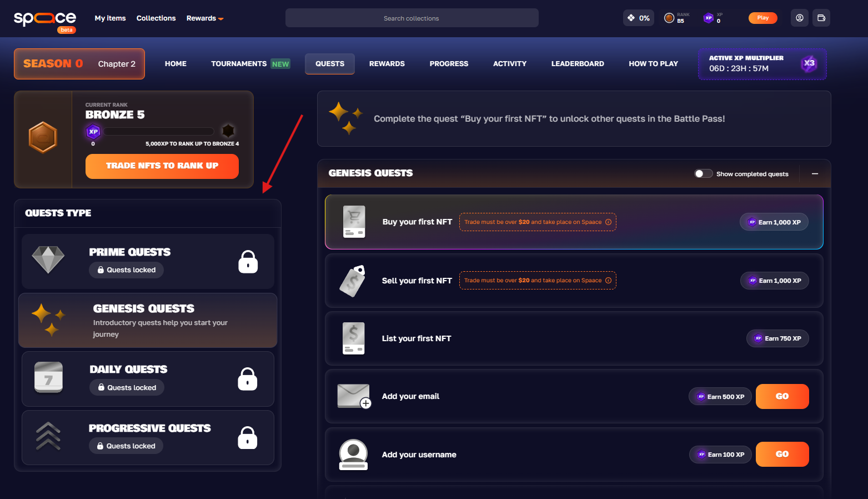Open the Rewards dropdown in top navigation
Viewport: 868px width, 499px height.
coord(204,18)
